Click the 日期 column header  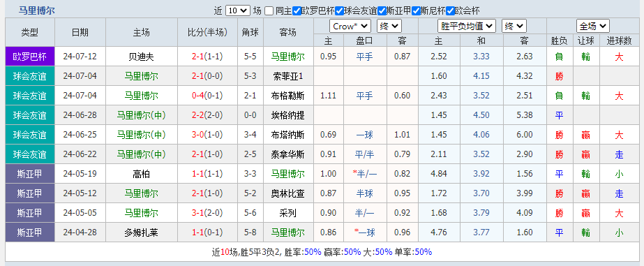click(x=80, y=33)
